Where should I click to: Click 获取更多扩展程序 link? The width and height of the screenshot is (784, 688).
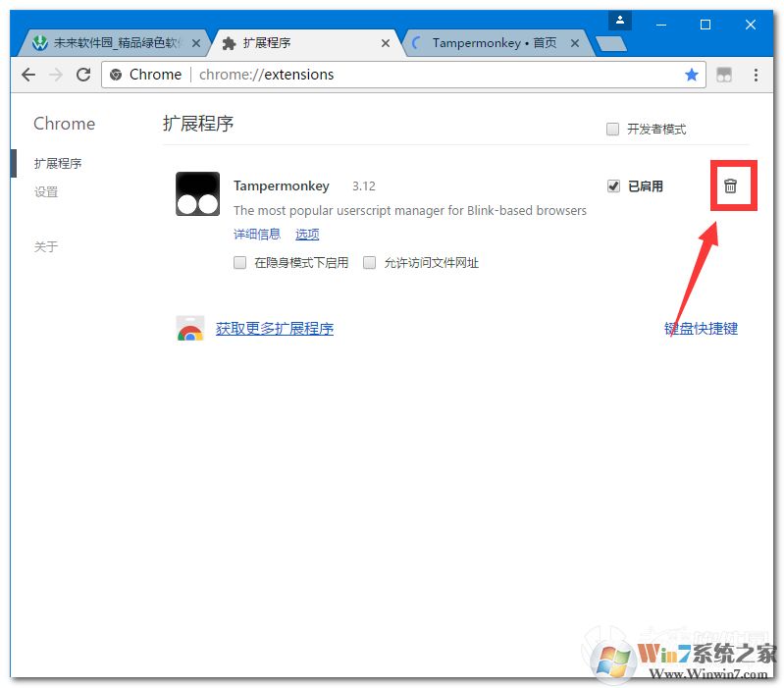click(x=275, y=329)
